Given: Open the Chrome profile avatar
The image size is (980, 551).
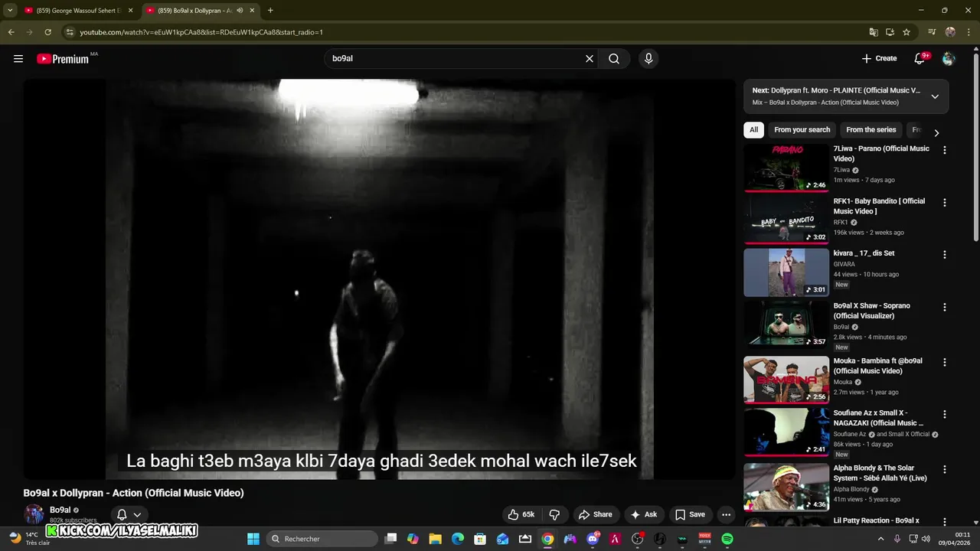Looking at the screenshot, I should [x=950, y=32].
